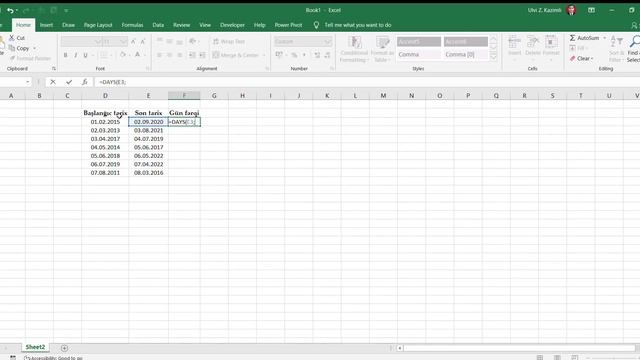Open the font size dropdown
The height and width of the screenshot is (360, 640).
(124, 41)
